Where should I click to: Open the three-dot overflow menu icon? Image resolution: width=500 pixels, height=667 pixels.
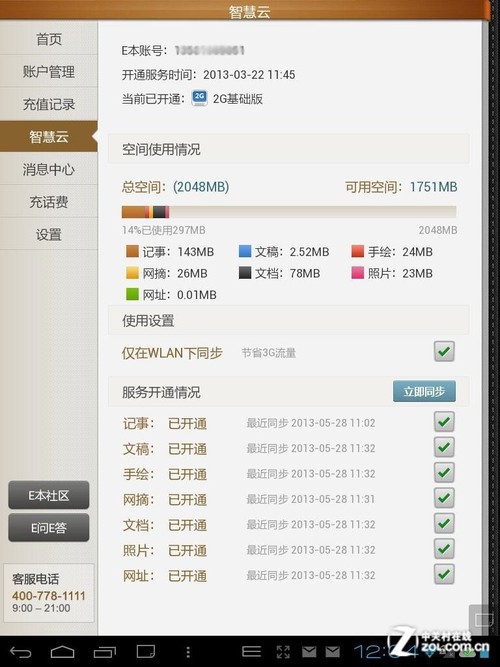click(x=188, y=652)
